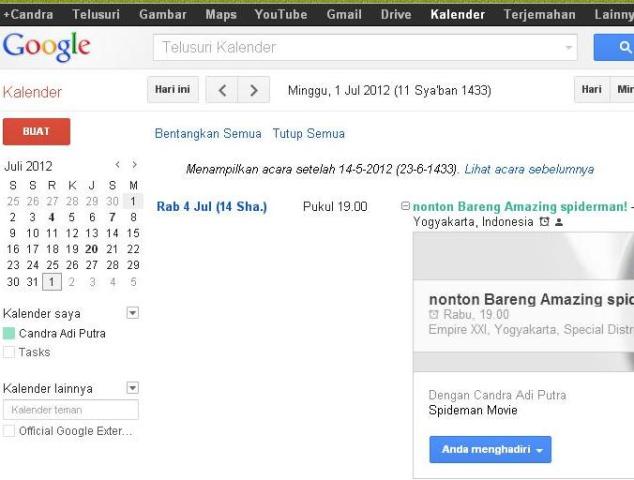Show previous month in mini calendar

pyautogui.click(x=117, y=165)
